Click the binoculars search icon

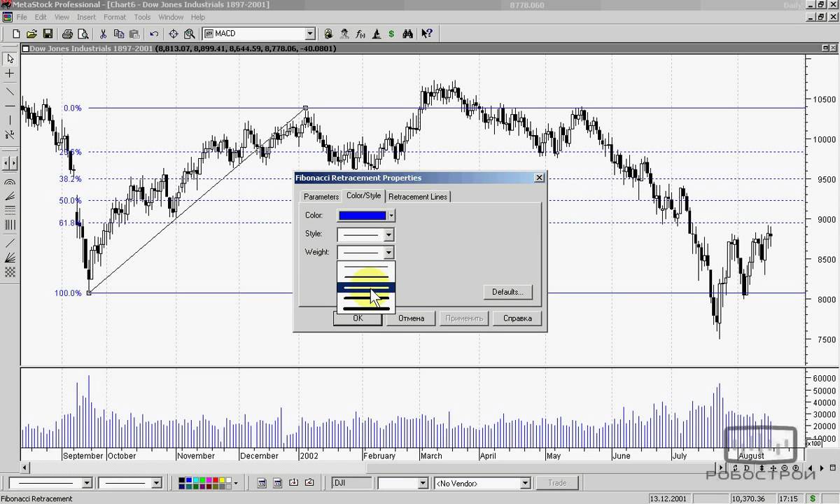pyautogui.click(x=407, y=34)
